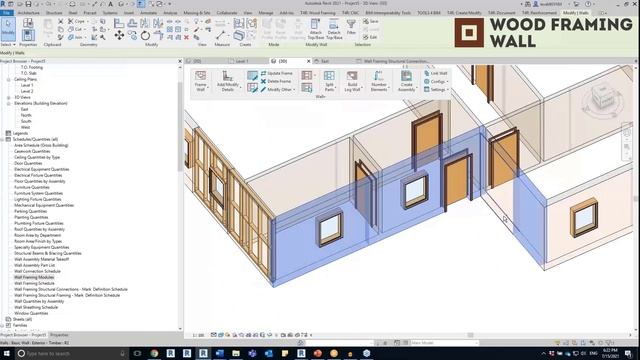Open the Collaborate ribbon tab
This screenshot has width=640, height=360.
click(227, 13)
